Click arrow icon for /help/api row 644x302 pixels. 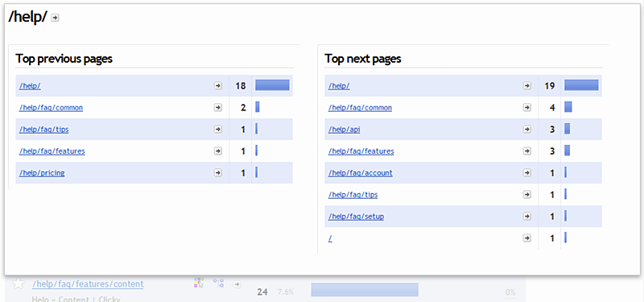click(527, 130)
